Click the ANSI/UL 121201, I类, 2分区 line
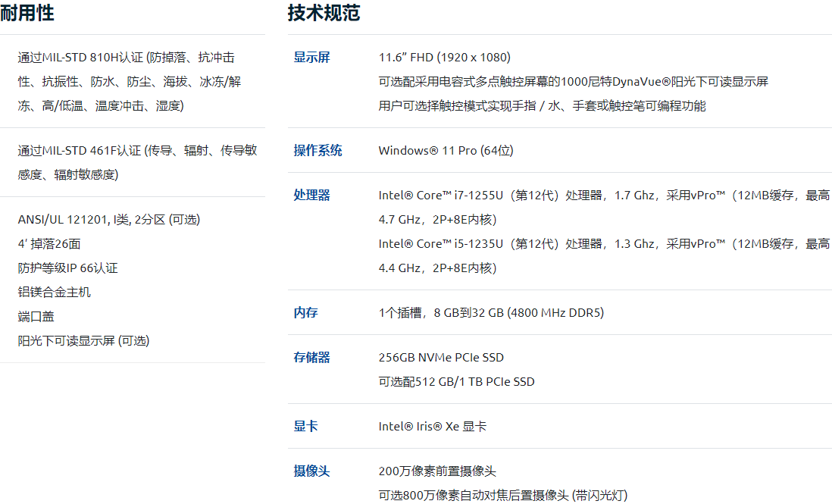This screenshot has height=504, width=832. (109, 220)
